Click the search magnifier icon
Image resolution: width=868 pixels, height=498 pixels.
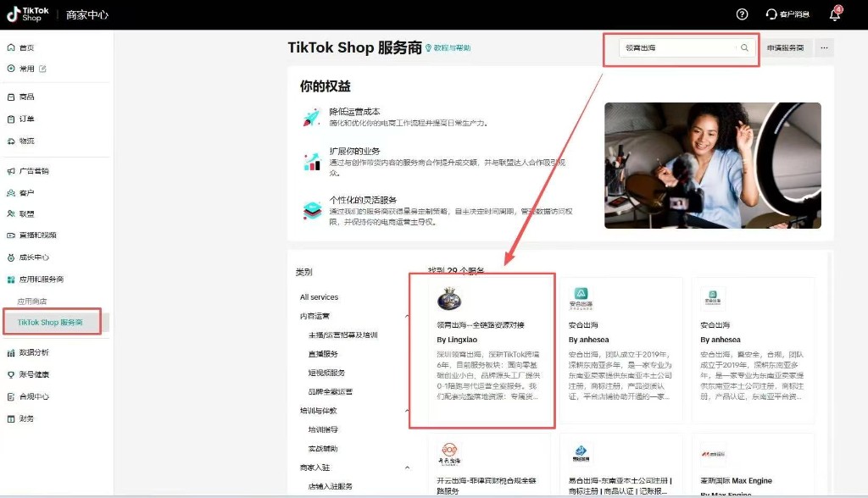pyautogui.click(x=744, y=47)
